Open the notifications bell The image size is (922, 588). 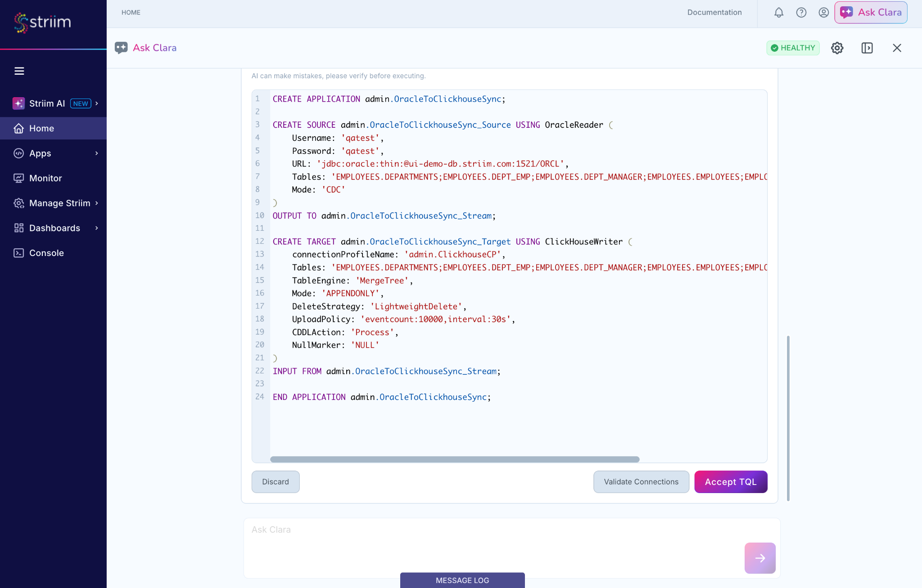tap(779, 13)
